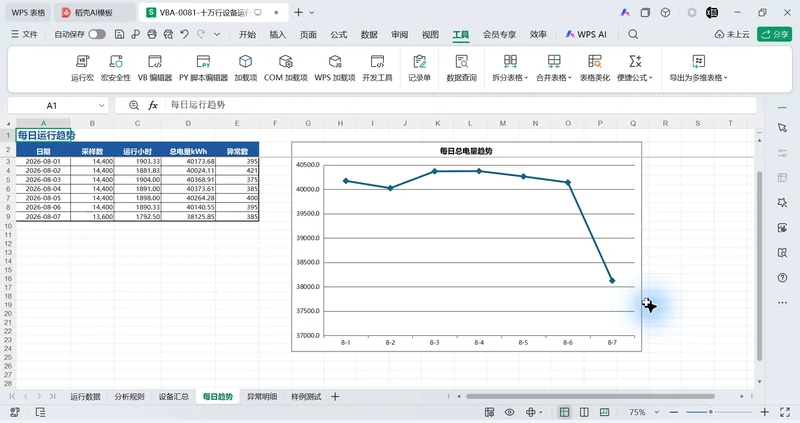Click the print preview icon
800x423 pixels.
[168, 34]
